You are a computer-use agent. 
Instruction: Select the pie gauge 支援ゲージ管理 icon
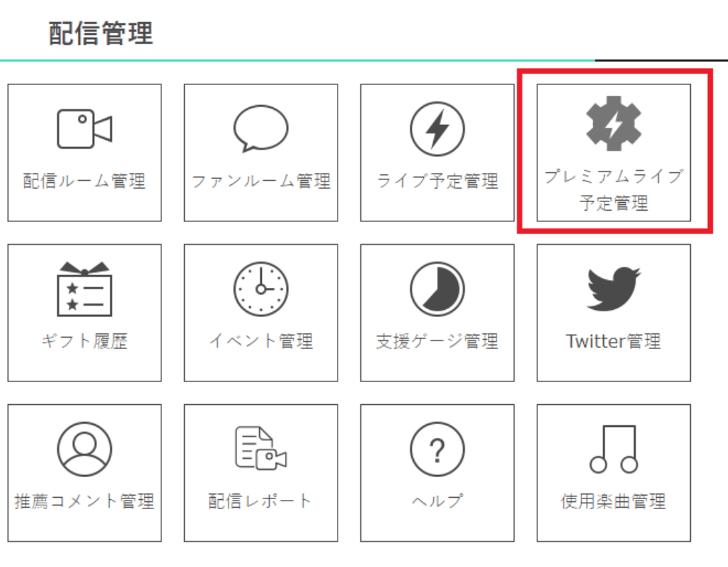tap(438, 288)
